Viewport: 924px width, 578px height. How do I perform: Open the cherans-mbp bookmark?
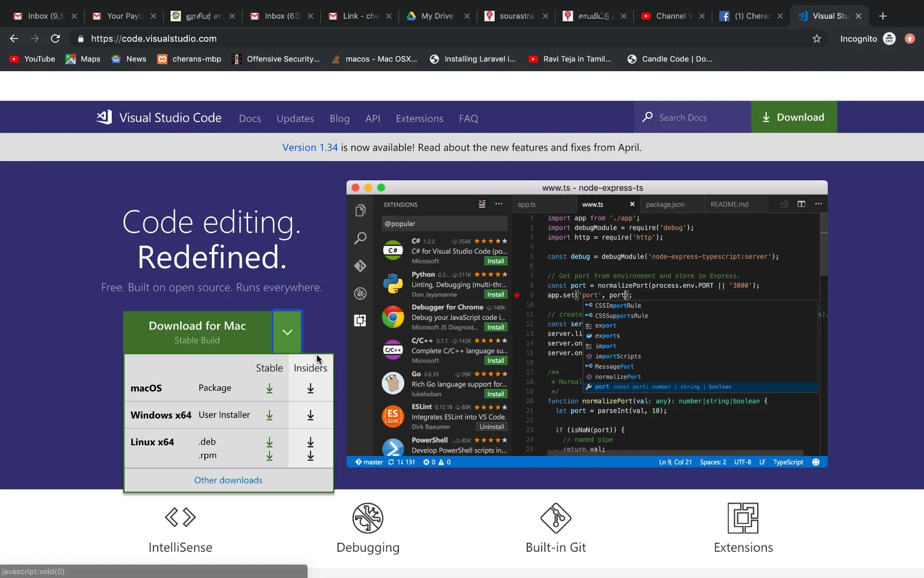click(x=189, y=59)
